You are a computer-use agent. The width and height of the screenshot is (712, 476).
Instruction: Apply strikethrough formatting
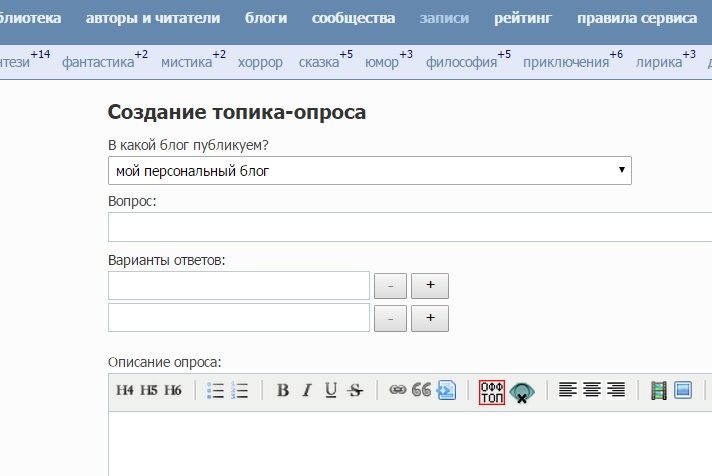tap(354, 391)
